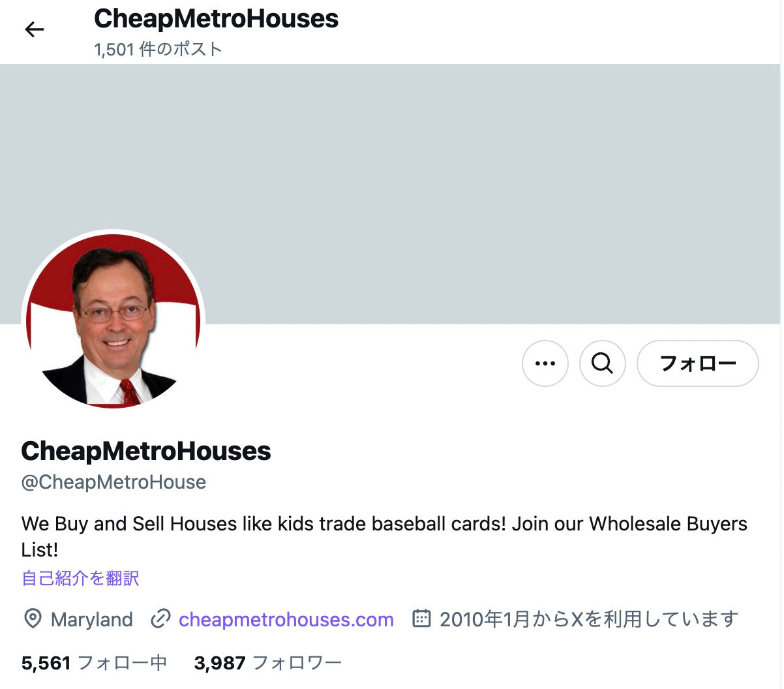The height and width of the screenshot is (689, 784).
Task: Click the bold CheapMetroHouses display name
Action: click(146, 451)
